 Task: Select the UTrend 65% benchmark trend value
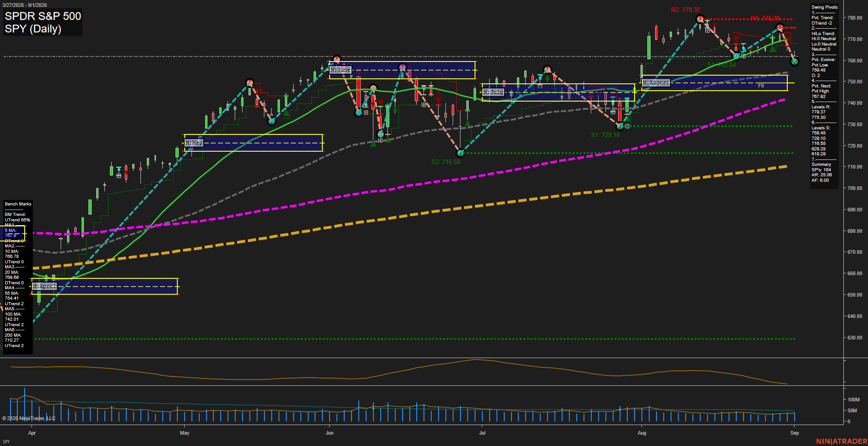(x=17, y=220)
